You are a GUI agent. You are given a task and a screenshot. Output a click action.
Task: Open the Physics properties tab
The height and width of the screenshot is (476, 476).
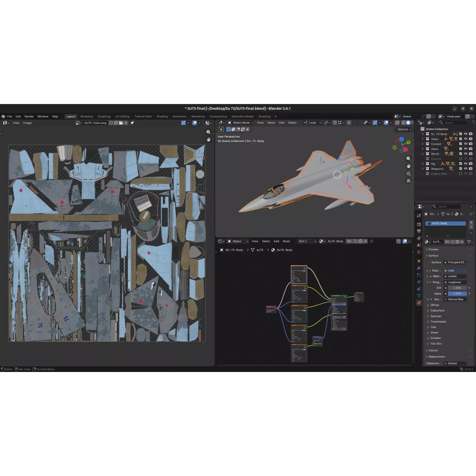419,282
